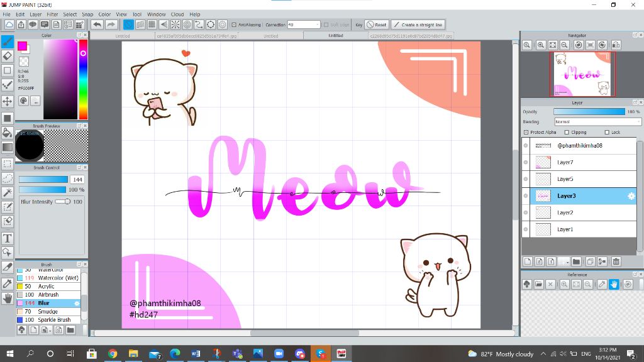Toggle visibility of Layer1

[526, 229]
